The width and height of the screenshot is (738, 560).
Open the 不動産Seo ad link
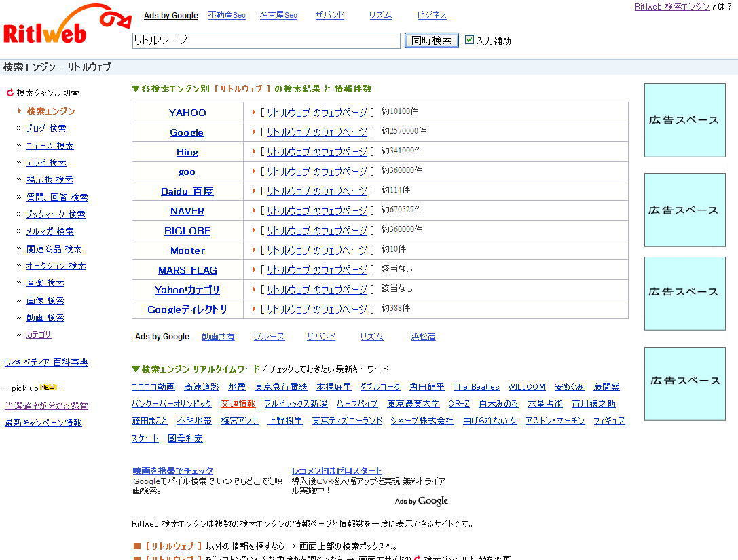[x=227, y=15]
